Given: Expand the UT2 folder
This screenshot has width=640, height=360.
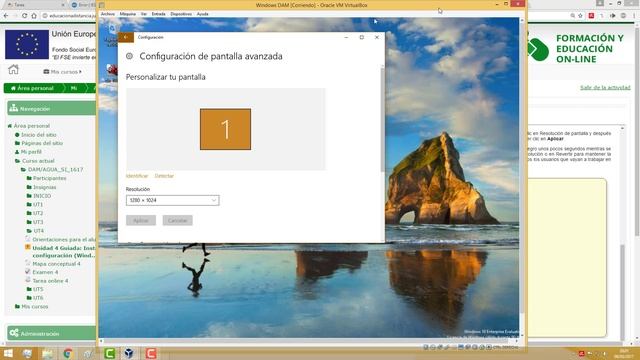Looking at the screenshot, I should tap(38, 213).
